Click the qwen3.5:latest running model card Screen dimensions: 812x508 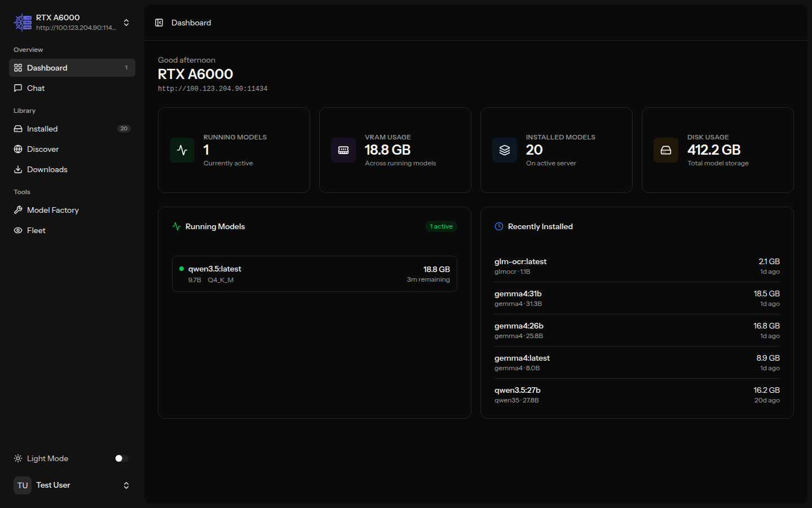point(314,274)
